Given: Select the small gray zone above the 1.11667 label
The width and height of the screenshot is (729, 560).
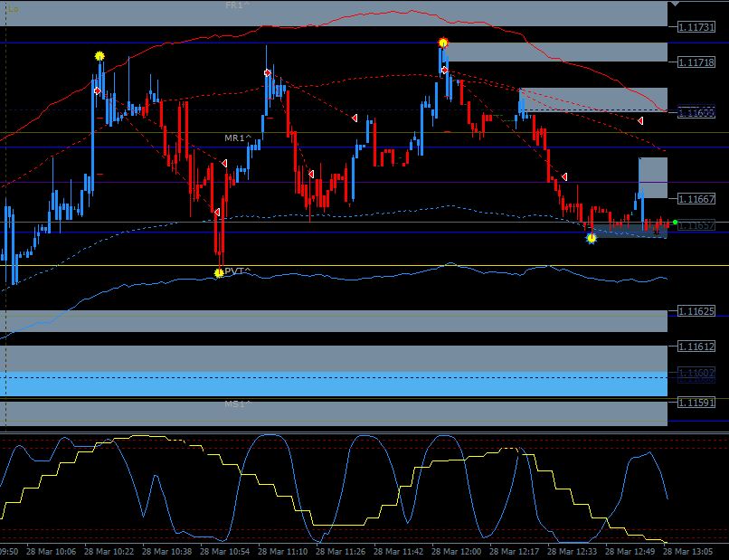Looking at the screenshot, I should 653,177.
